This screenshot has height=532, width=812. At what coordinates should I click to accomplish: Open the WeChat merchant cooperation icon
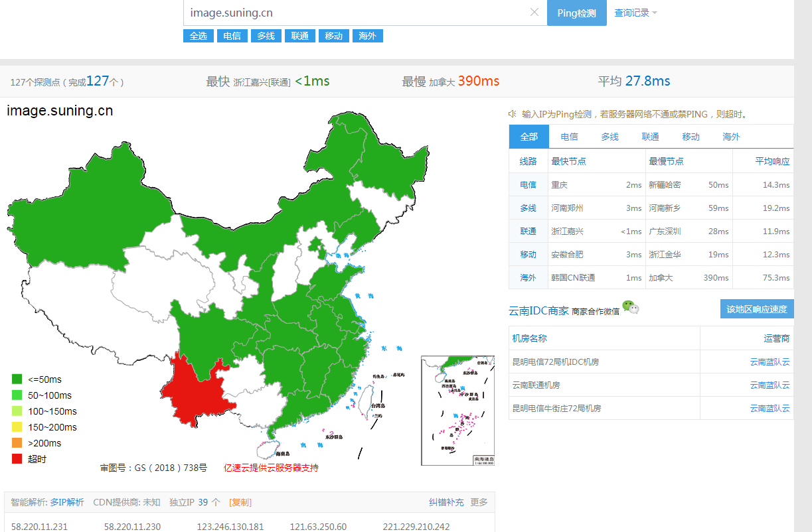coord(631,307)
